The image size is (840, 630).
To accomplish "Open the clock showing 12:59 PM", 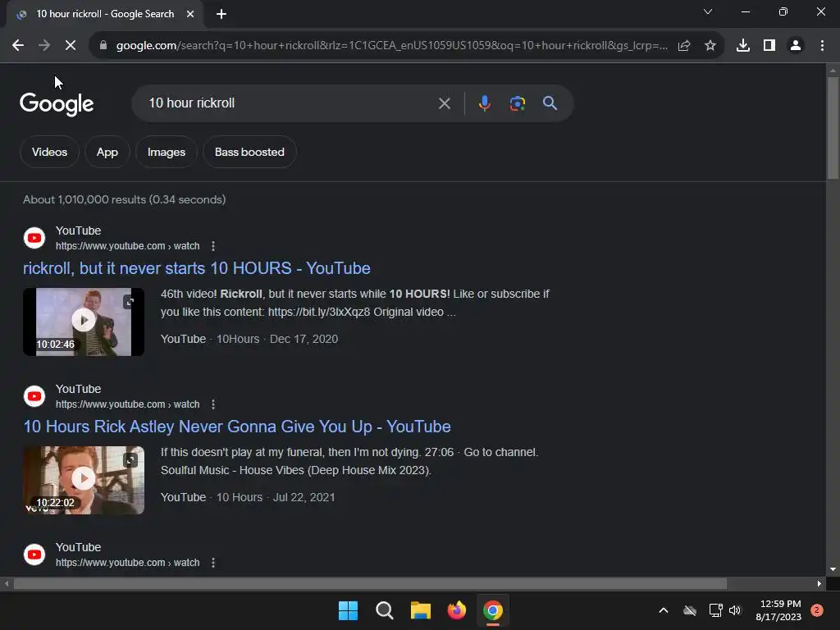I will click(778, 610).
